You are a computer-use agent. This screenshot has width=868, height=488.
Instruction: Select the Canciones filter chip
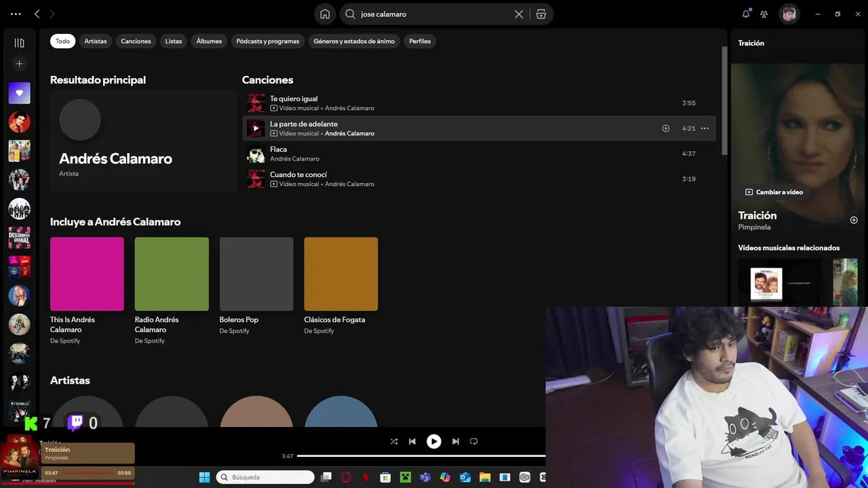click(x=136, y=41)
